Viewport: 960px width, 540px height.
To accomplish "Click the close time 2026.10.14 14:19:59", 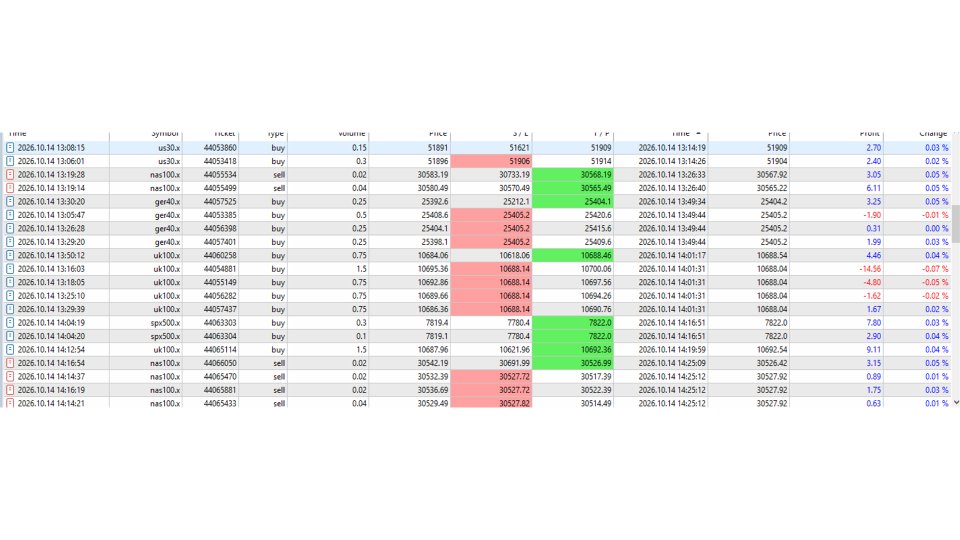I will (x=672, y=350).
